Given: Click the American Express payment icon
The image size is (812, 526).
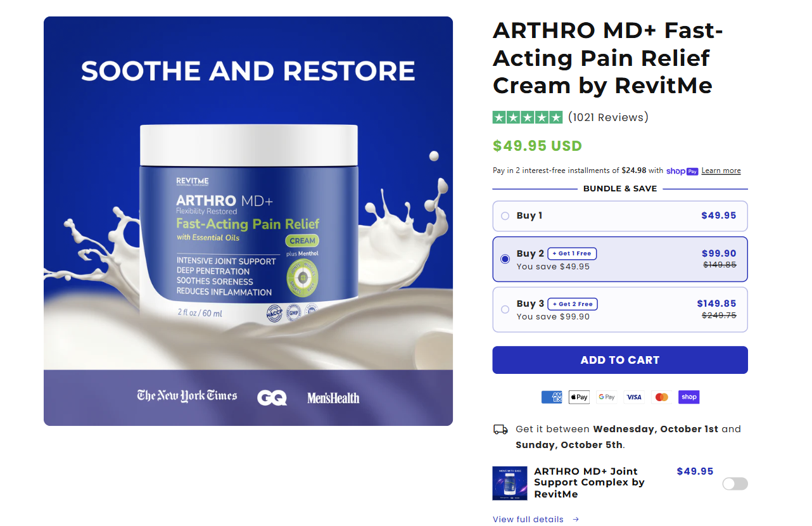Looking at the screenshot, I should click(552, 397).
